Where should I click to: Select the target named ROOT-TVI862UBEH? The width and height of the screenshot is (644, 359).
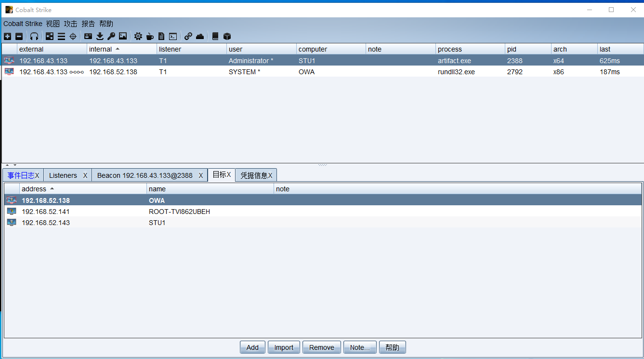pyautogui.click(x=179, y=212)
